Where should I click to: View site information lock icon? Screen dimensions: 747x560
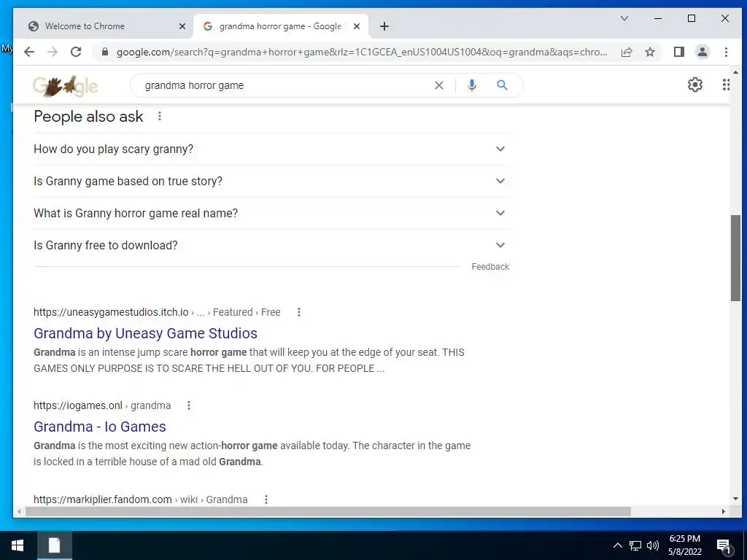point(105,52)
